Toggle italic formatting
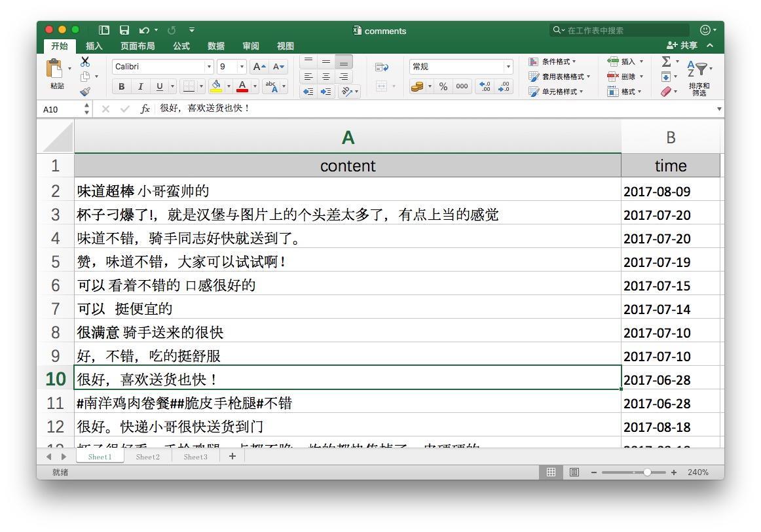The image size is (761, 532). 140,86
